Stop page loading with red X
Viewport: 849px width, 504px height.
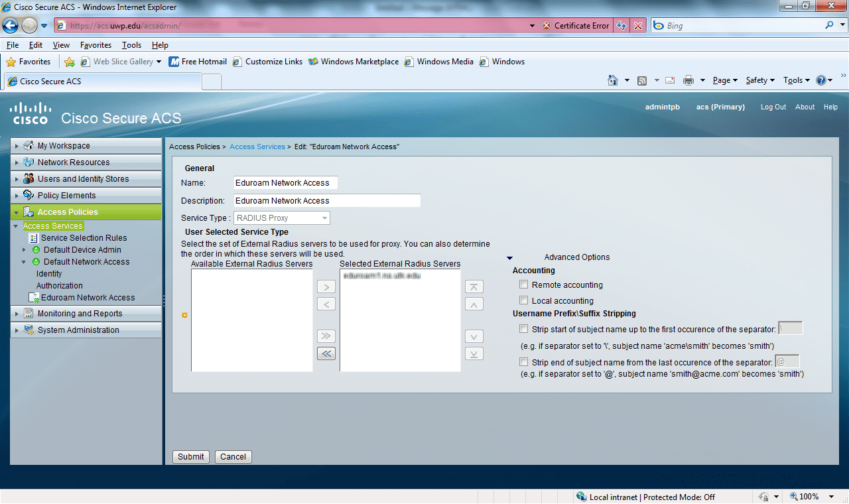pos(638,26)
